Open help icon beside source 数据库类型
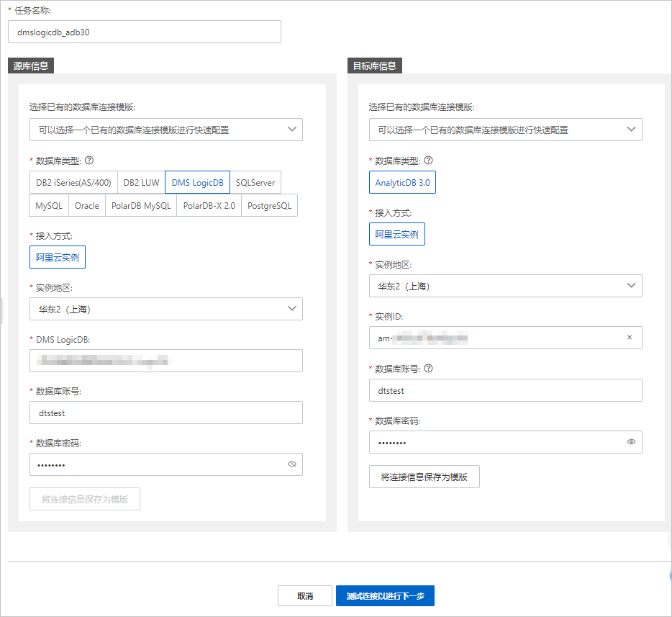Image resolution: width=672 pixels, height=617 pixels. (x=89, y=161)
